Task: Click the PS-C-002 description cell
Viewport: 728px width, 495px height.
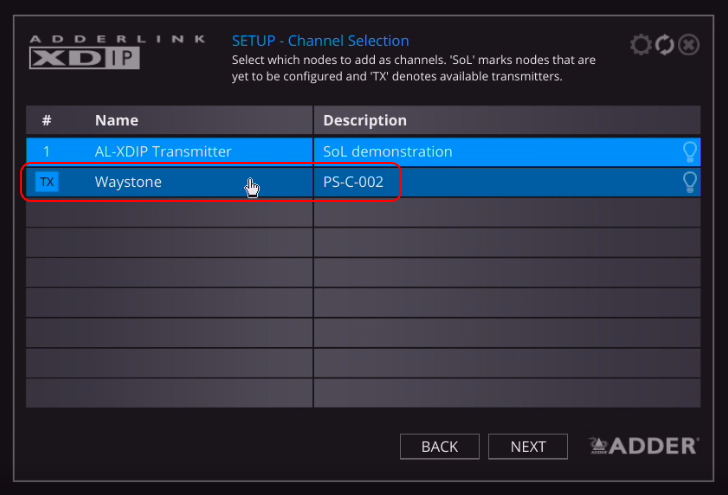Action: coord(353,182)
